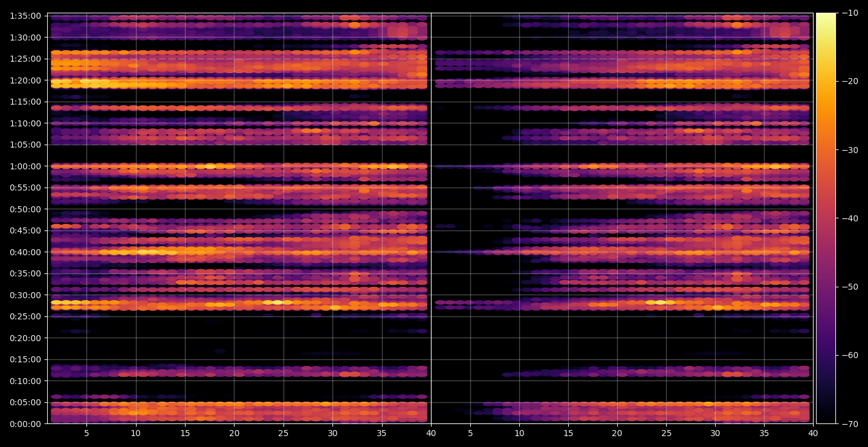Viewport: 868px width, 447px height.
Task: Pick x-axis label 25 under second heatmap
Action: coord(666,433)
